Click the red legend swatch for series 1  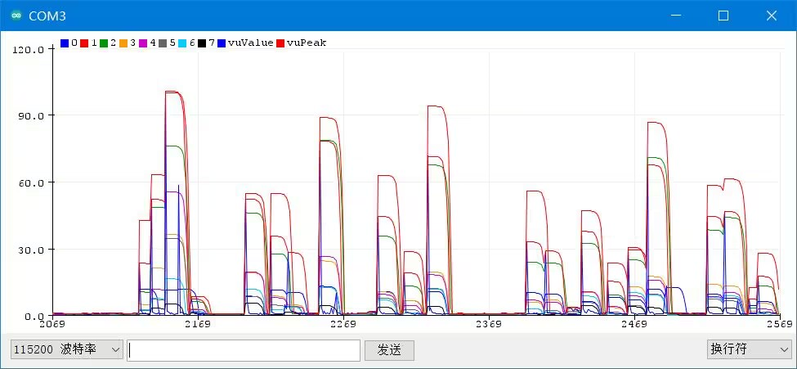(x=84, y=44)
